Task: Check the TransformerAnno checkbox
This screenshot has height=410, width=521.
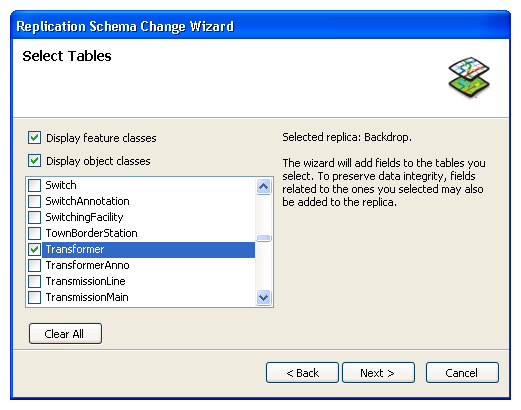Action: point(35,265)
